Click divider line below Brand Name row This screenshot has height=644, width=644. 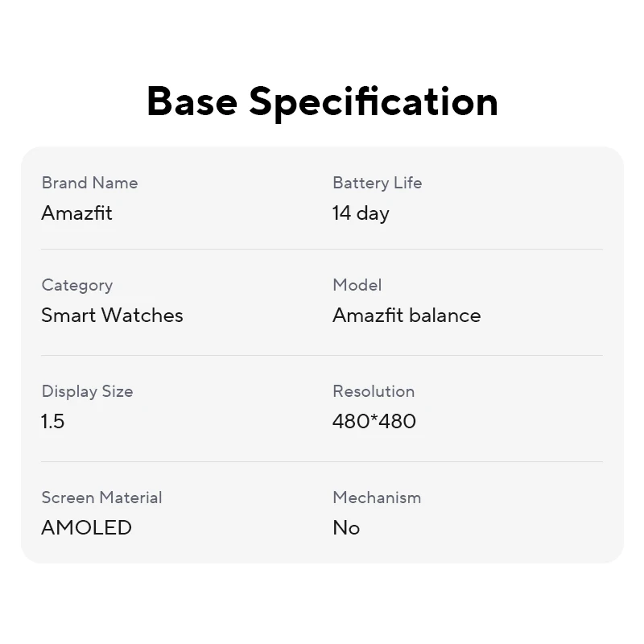tap(322, 249)
